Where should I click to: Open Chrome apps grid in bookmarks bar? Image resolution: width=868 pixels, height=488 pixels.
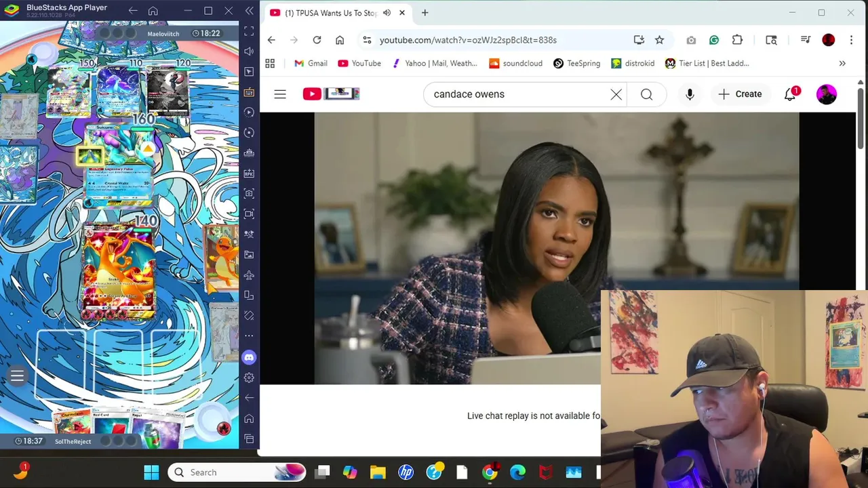(270, 63)
